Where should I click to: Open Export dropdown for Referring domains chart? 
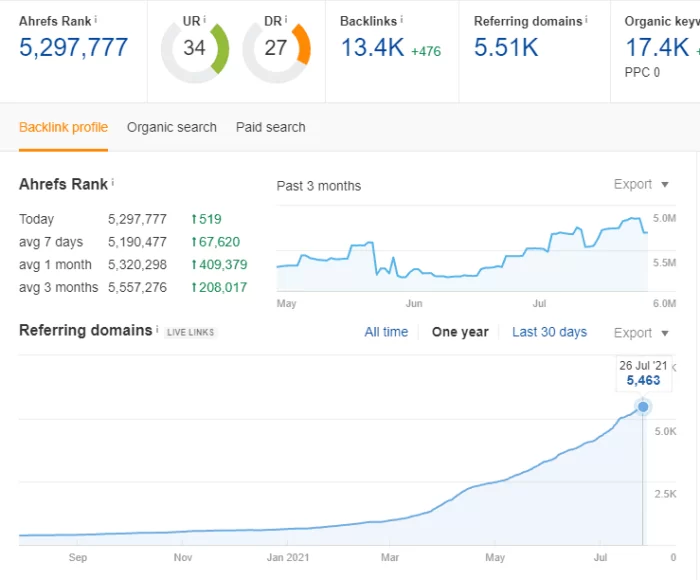[x=640, y=333]
